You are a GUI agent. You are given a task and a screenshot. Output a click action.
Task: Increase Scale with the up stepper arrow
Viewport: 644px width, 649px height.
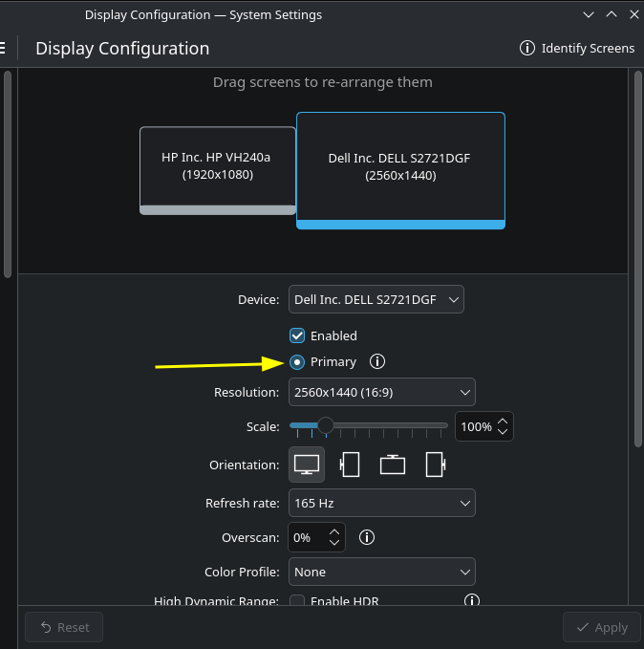click(503, 421)
